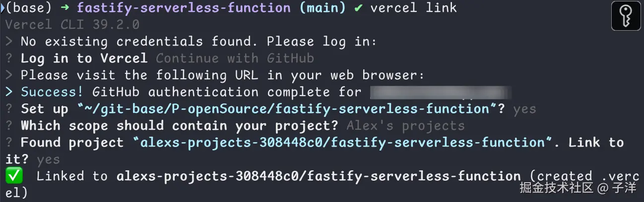The height and width of the screenshot is (202, 644).
Task: Click the green checkmark emoji before Linked
Action: click(x=11, y=176)
